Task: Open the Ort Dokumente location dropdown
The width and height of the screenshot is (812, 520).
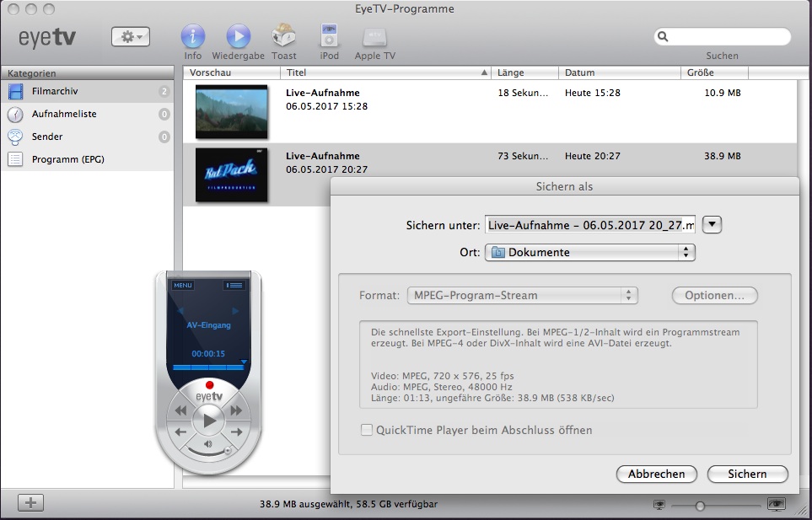Action: click(590, 253)
